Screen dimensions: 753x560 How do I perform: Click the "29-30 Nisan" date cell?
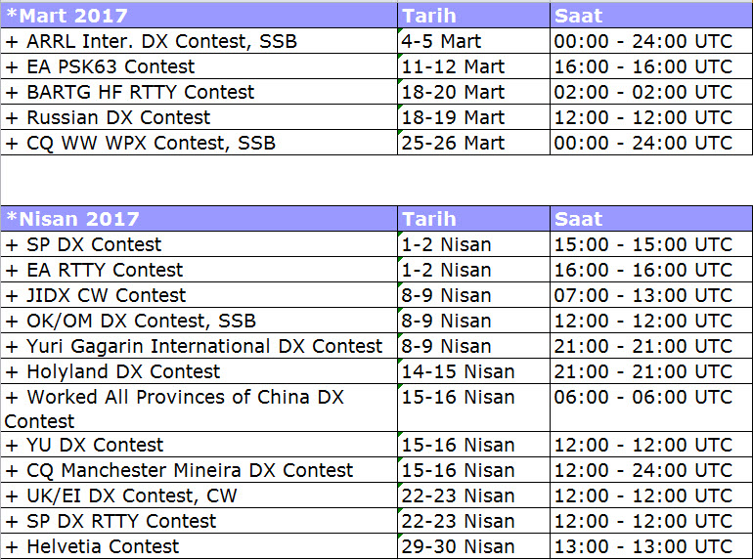(459, 546)
